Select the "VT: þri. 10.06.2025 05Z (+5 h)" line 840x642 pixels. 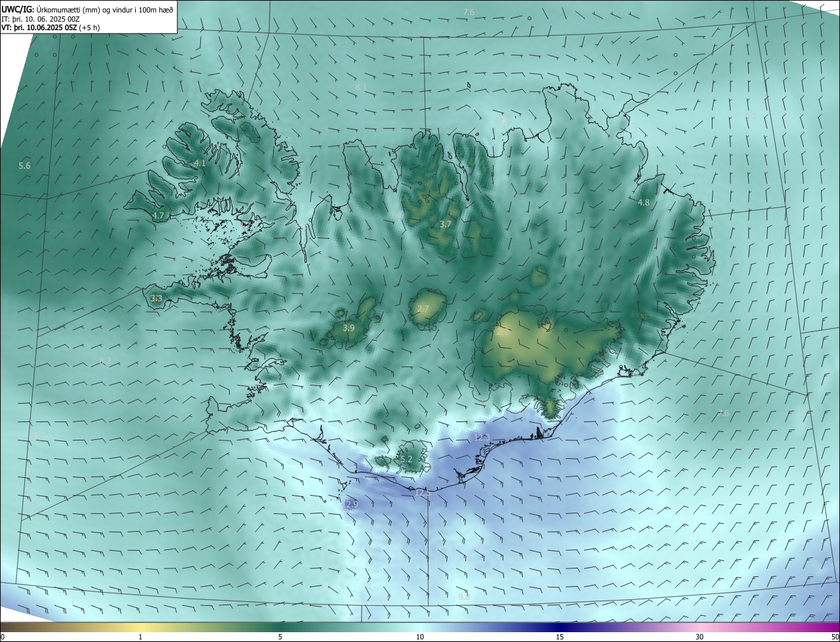click(51, 28)
